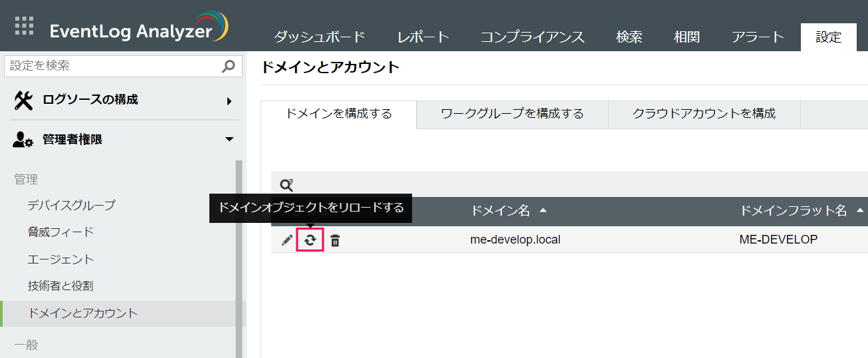Open the apps grid menu icon
Viewport: 868px width, 358px height.
coord(24,25)
